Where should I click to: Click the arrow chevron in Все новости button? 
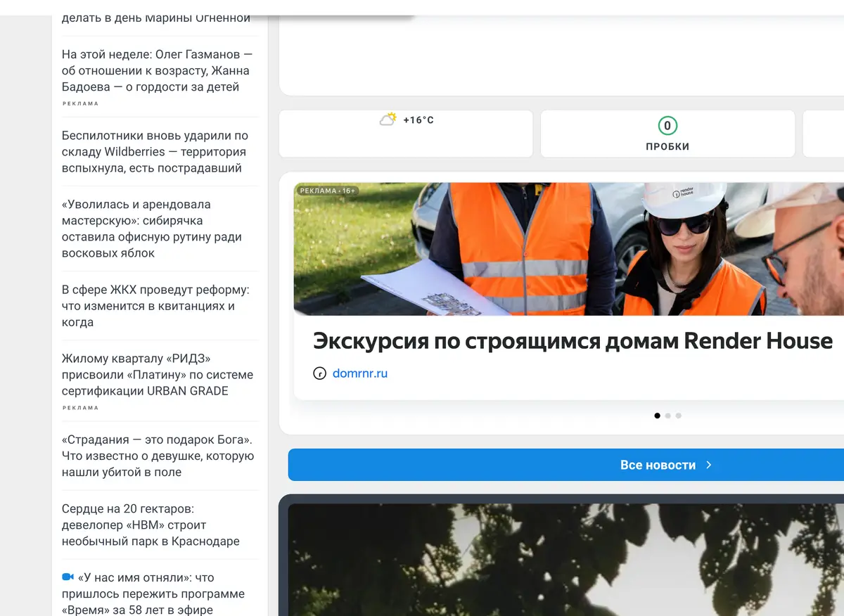pyautogui.click(x=709, y=465)
